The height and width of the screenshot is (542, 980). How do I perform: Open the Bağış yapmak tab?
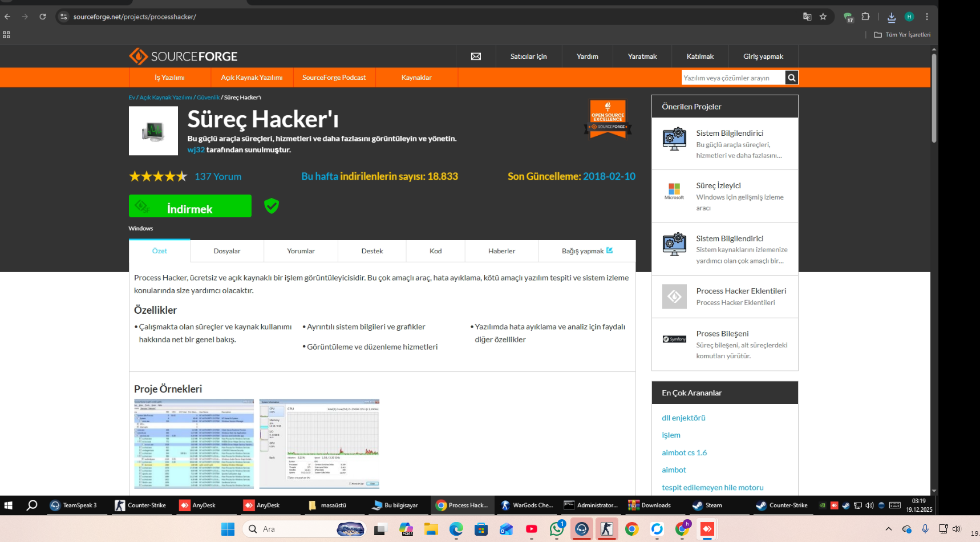pyautogui.click(x=587, y=251)
